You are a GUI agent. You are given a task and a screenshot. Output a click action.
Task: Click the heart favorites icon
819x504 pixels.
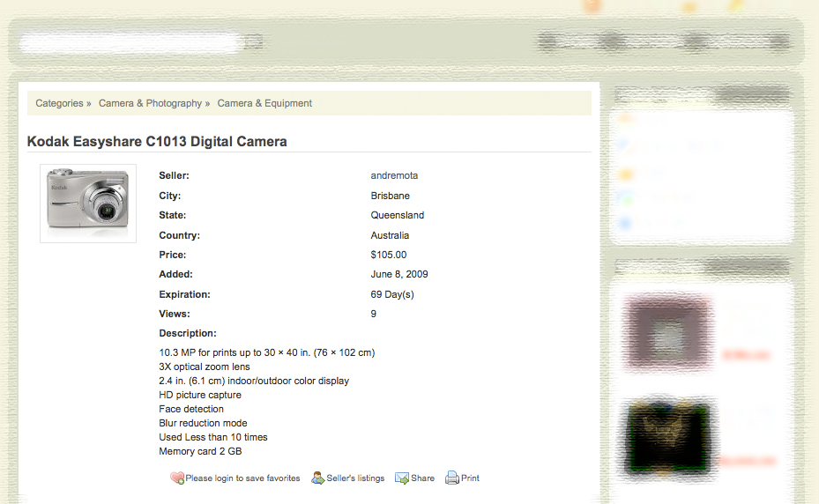177,478
